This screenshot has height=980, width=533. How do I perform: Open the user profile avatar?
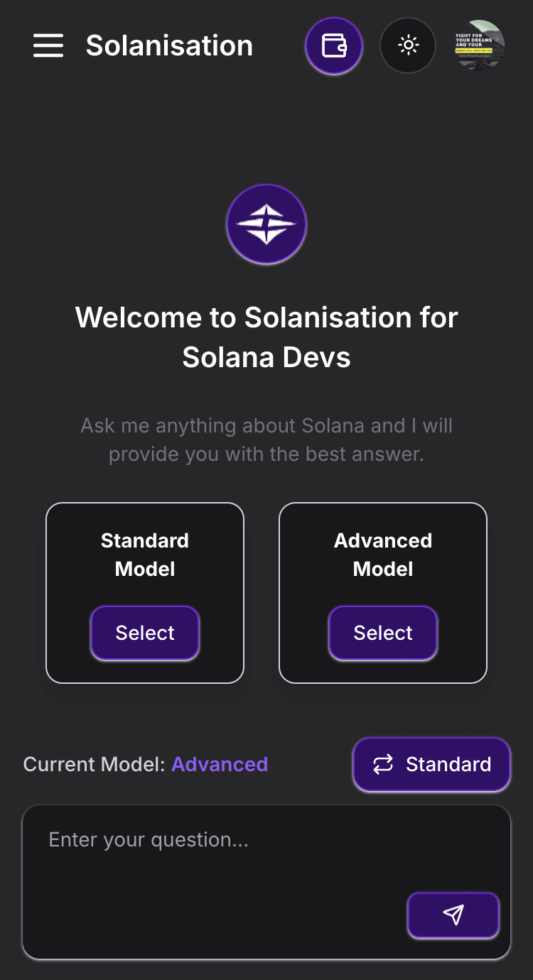coord(480,46)
